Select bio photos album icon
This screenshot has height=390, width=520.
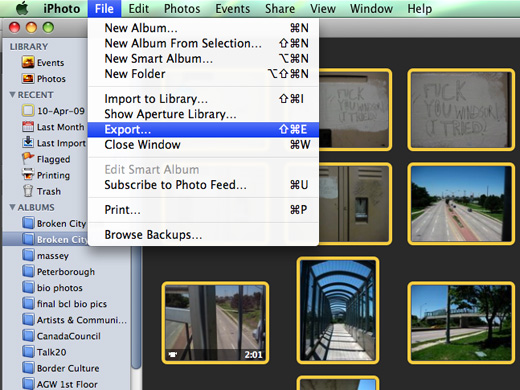pos(28,287)
